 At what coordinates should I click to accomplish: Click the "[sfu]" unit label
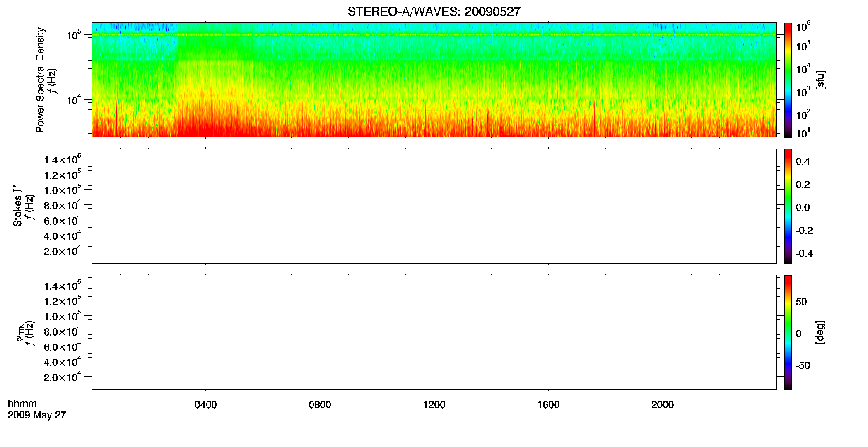point(820,80)
